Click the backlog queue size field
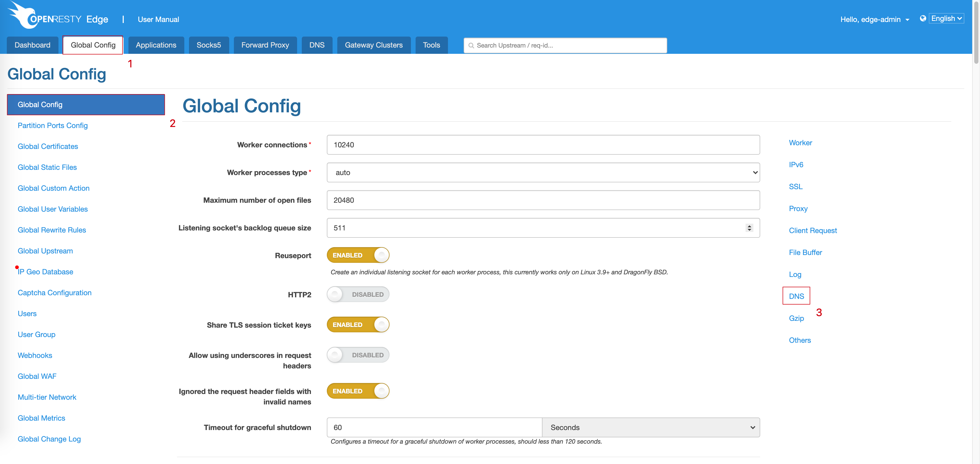 point(543,228)
